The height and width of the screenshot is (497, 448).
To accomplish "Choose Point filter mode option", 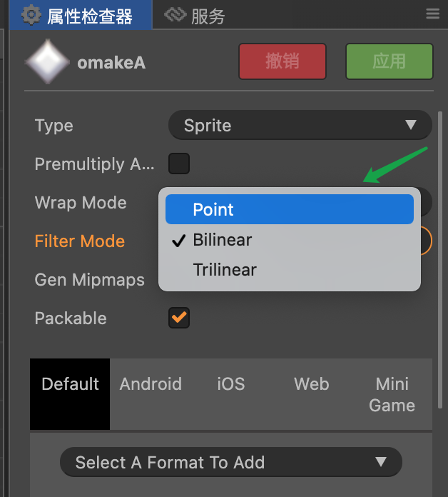I will click(289, 210).
